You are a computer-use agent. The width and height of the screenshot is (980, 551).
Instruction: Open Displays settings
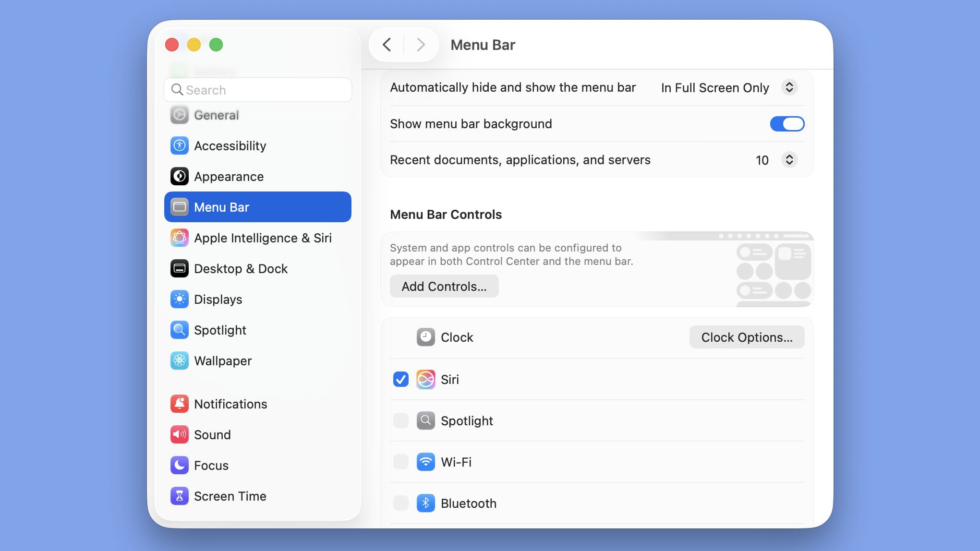tap(218, 299)
